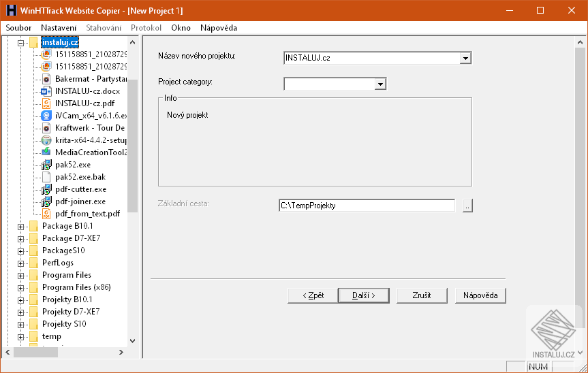Select the PerfLogs folder name
The image size is (588, 373).
[x=58, y=263]
